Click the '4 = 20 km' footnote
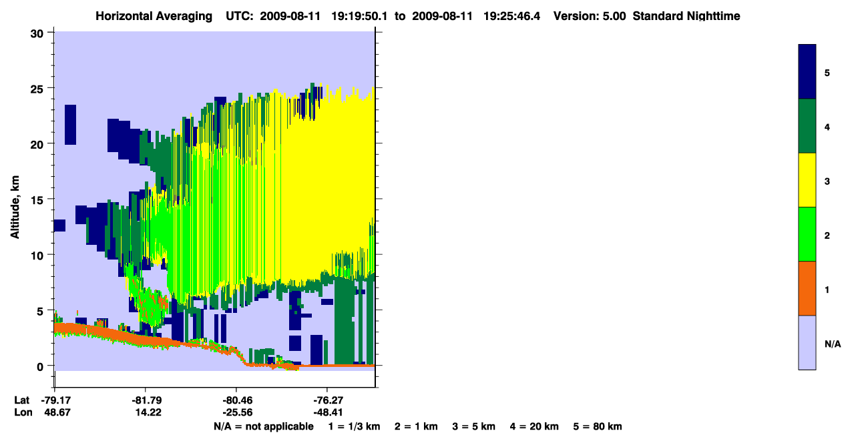Screen dimensions: 868x445 [535, 426]
